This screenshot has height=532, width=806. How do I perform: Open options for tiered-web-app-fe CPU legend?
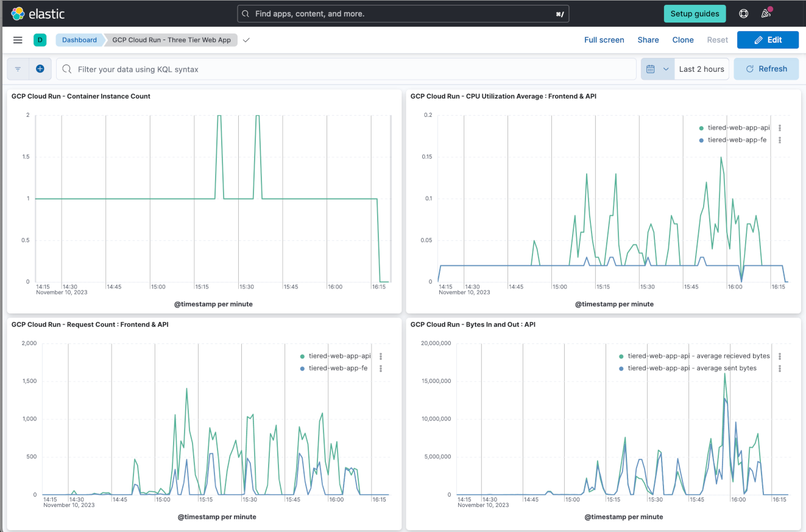[x=780, y=140]
